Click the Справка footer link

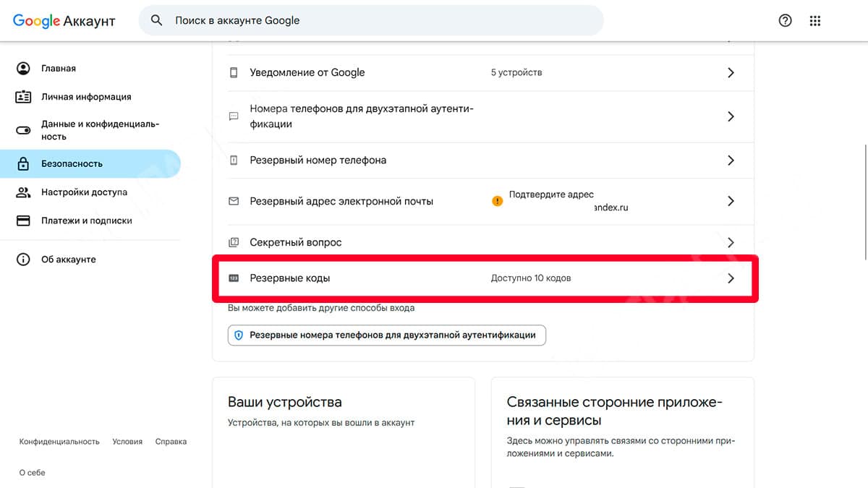(171, 442)
